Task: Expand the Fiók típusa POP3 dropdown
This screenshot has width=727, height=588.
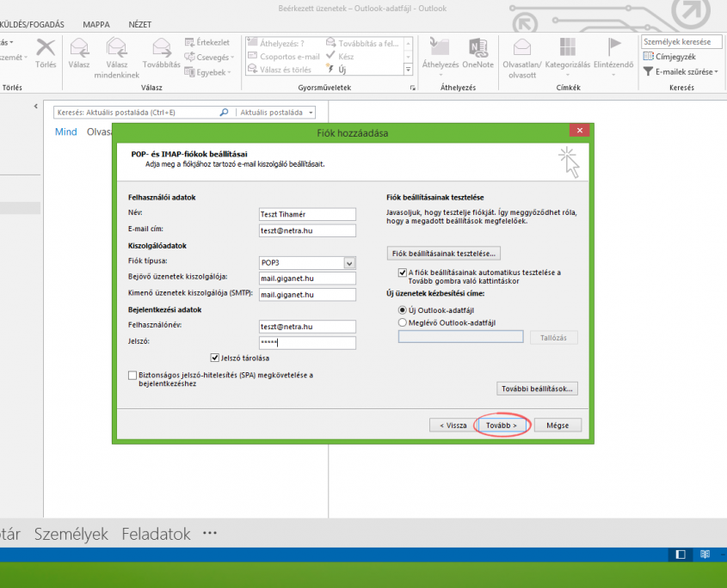Action: coord(349,263)
